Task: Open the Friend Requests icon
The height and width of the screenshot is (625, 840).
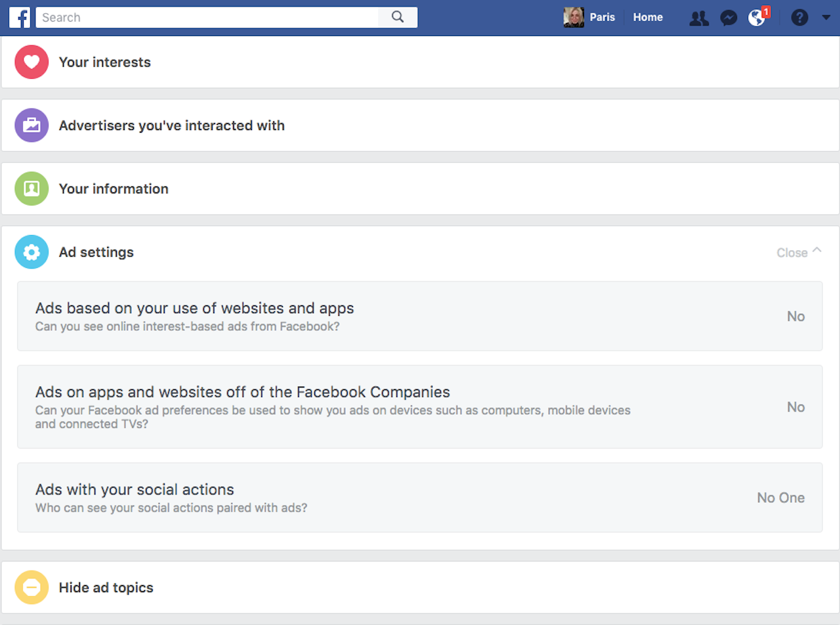Action: coord(699,18)
